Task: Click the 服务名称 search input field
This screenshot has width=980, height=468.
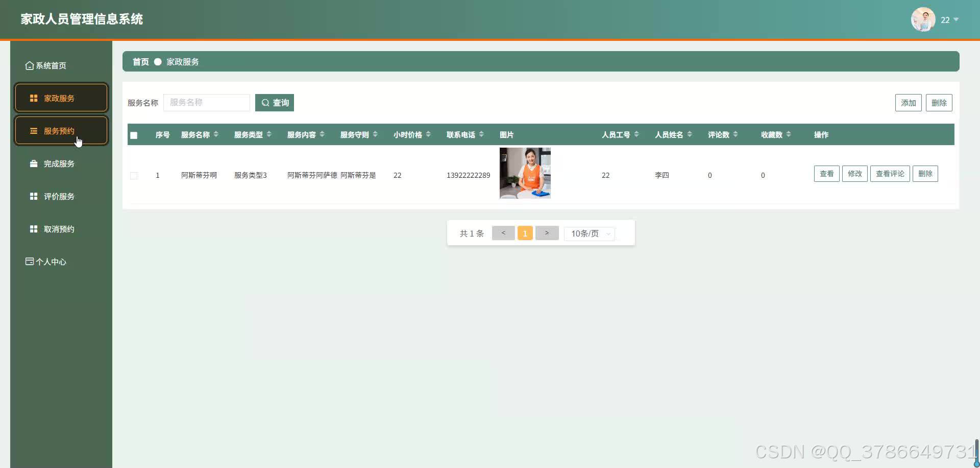Action: tap(206, 102)
